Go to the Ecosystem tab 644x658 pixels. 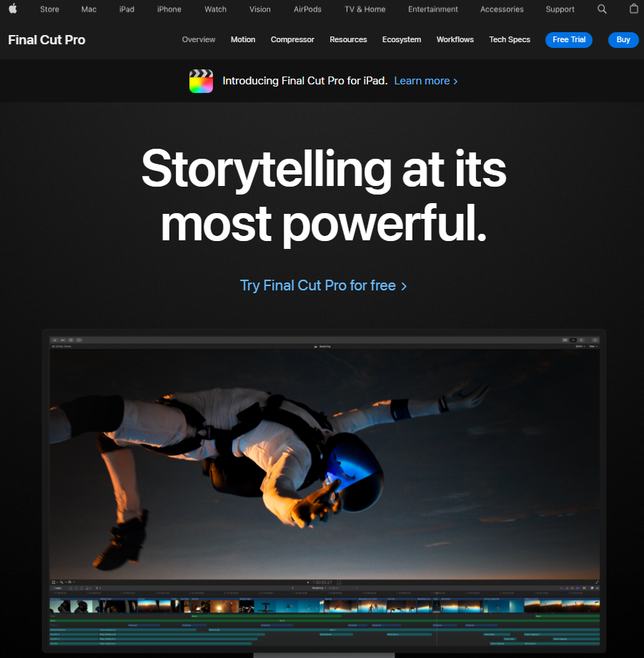tap(402, 39)
